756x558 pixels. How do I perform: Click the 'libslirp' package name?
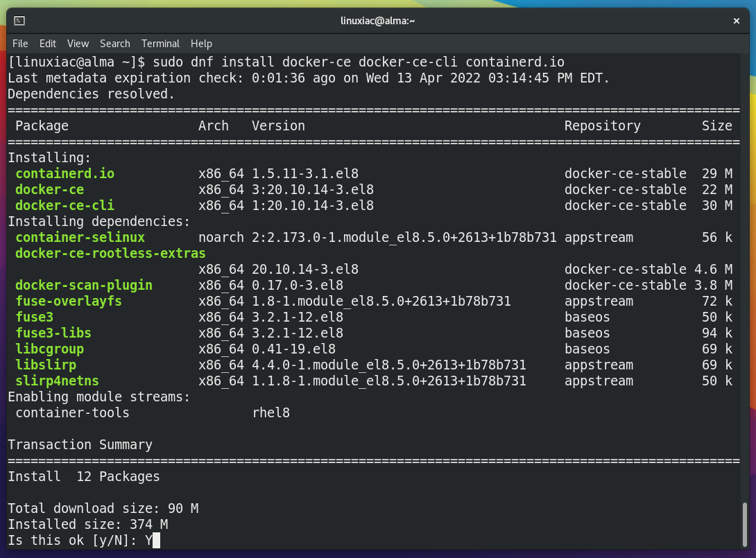(46, 365)
